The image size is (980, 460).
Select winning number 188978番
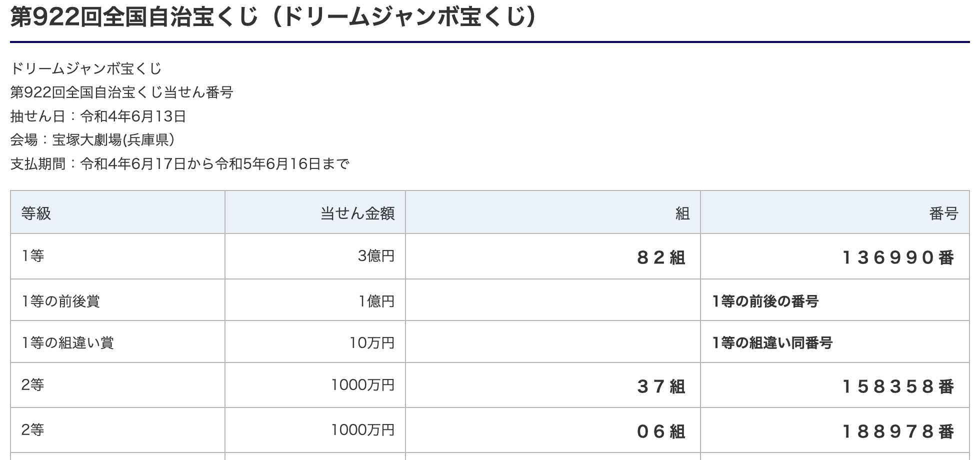tap(898, 431)
